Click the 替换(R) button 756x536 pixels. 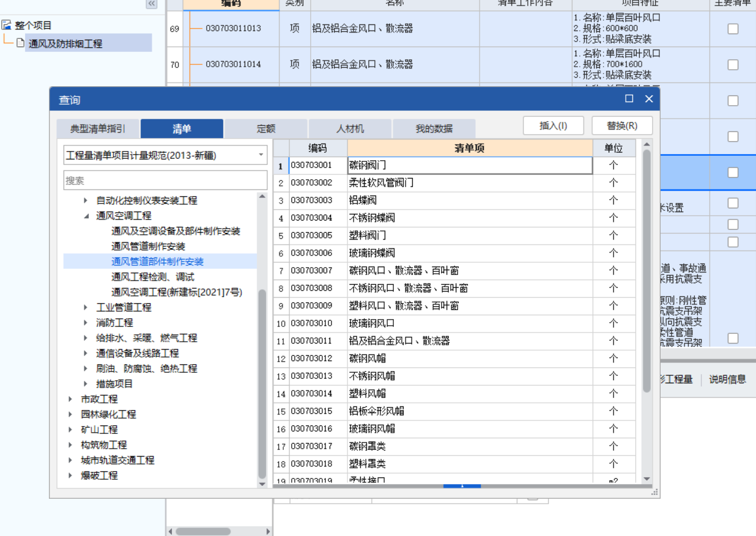tap(622, 126)
